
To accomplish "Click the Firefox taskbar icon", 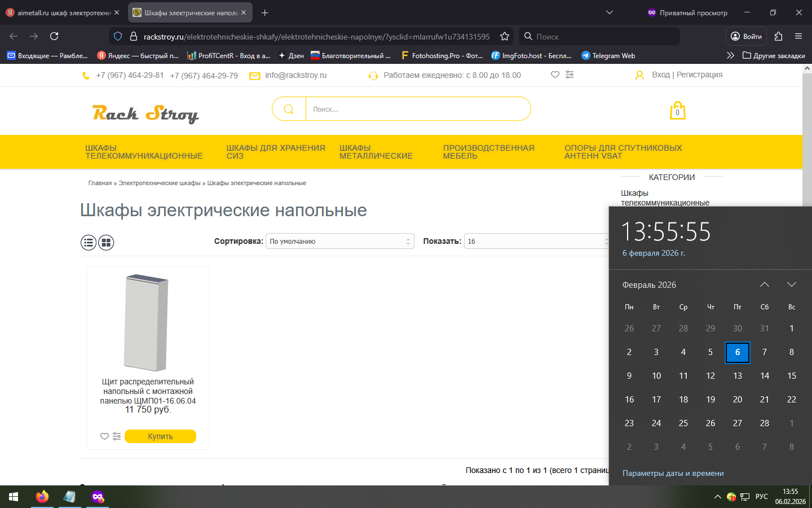I will 42,497.
